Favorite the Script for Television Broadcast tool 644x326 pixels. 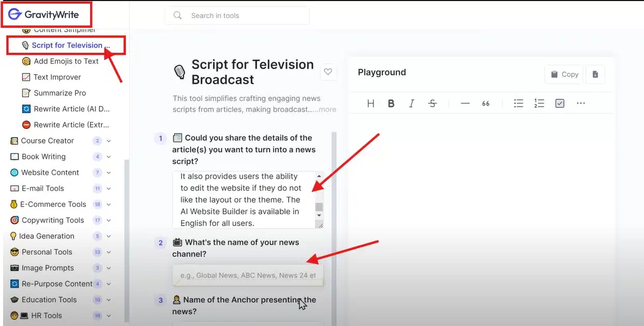[328, 72]
